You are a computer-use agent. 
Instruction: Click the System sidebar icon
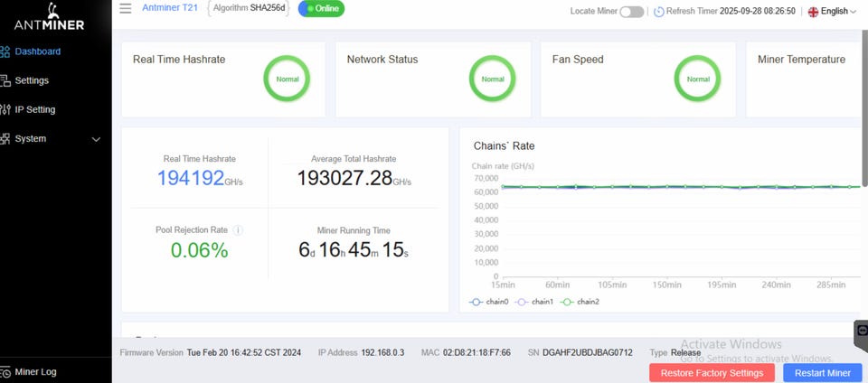(5, 139)
